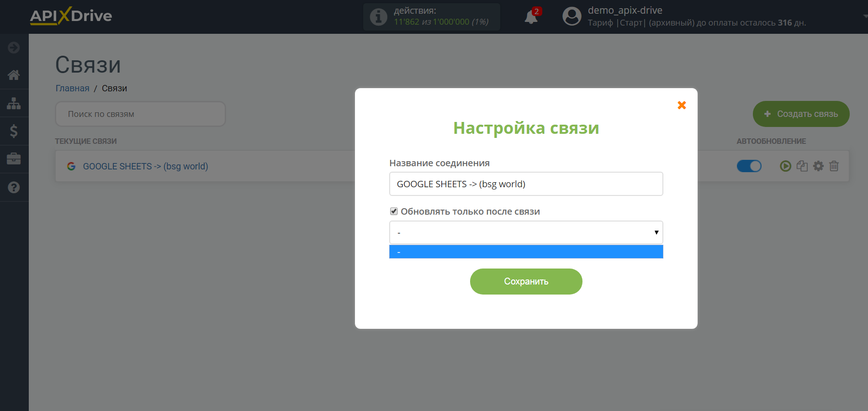Click the actions counter 11'862 из 1'000'000

point(441,21)
